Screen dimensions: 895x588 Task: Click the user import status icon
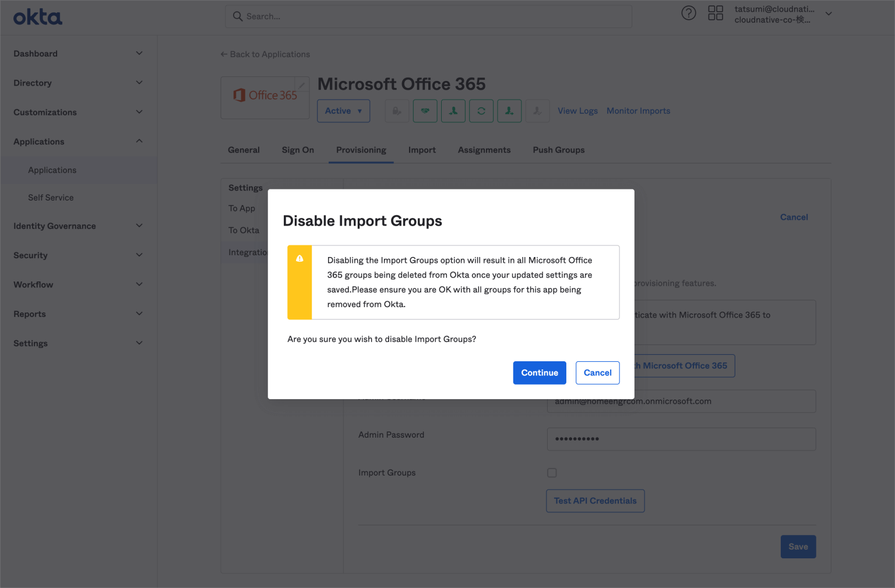[x=453, y=111]
